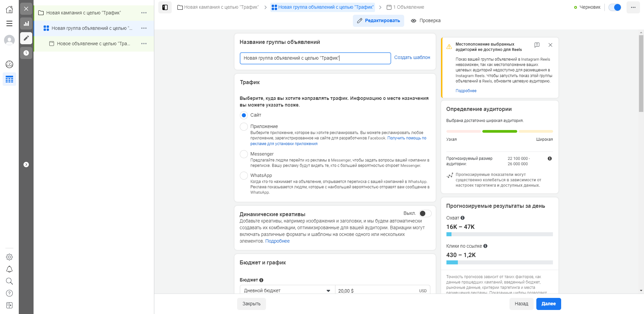The image size is (644, 314).
Task: Open the account overview gauge icon
Action: (9, 64)
